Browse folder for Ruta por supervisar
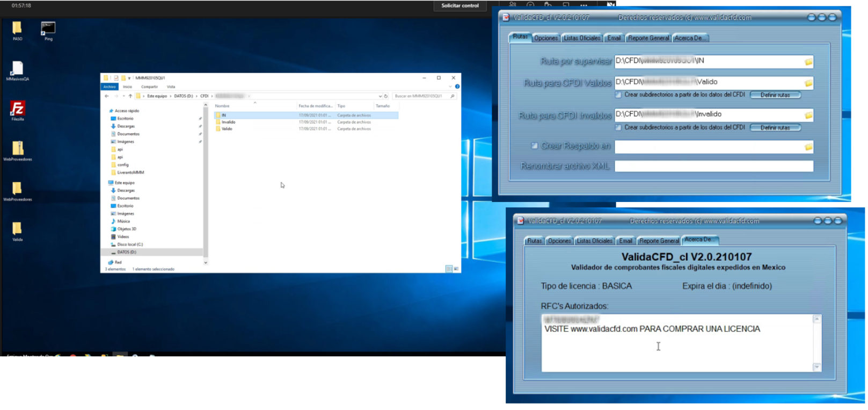The height and width of the screenshot is (410, 868). (x=808, y=62)
